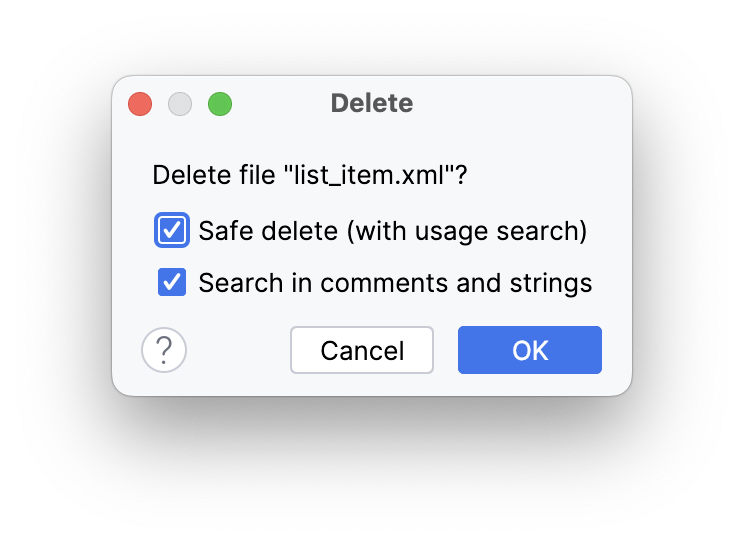Screen dimensions: 744x544
Task: Click the gray minimize window button
Action: [180, 104]
